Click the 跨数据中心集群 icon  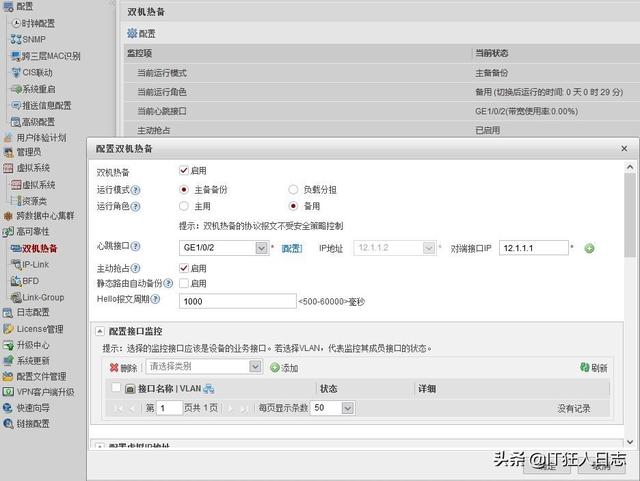(8, 216)
